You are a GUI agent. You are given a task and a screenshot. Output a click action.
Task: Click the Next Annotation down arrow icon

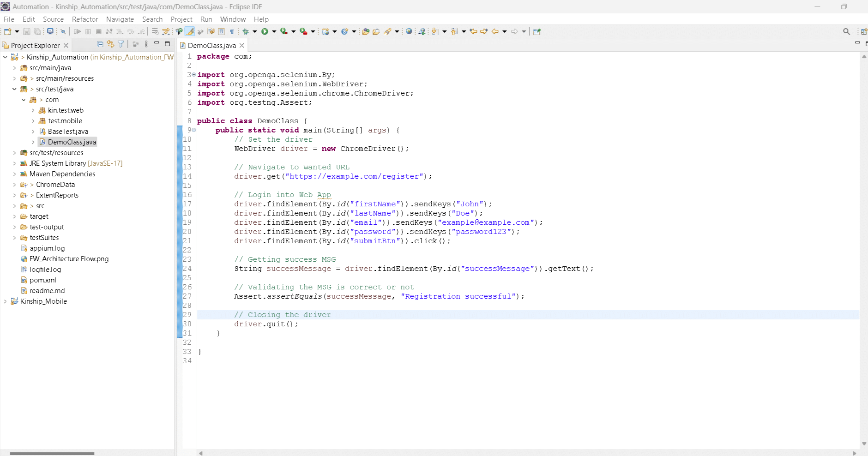point(435,31)
